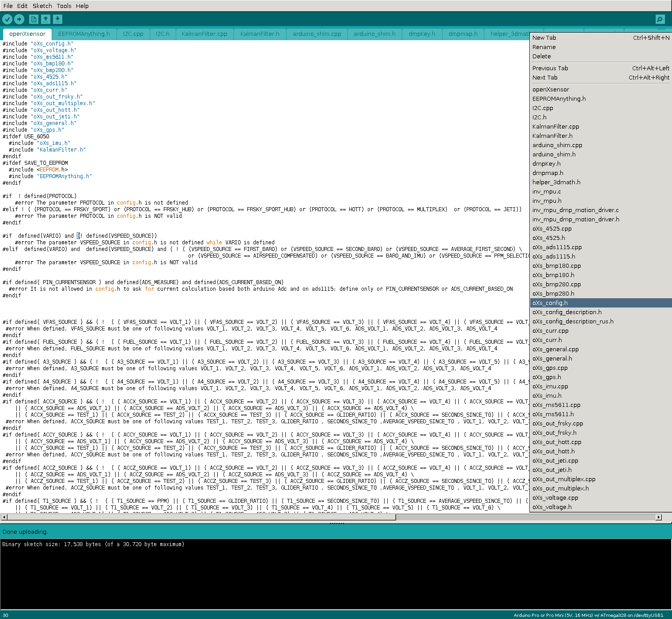Screen dimensions: 672x619
Task: Click the horizontal scrollbar left arrow
Action: tap(4, 517)
